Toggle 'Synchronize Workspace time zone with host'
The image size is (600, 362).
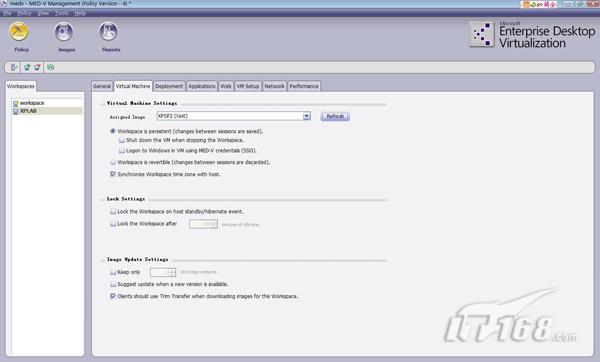[x=113, y=174]
